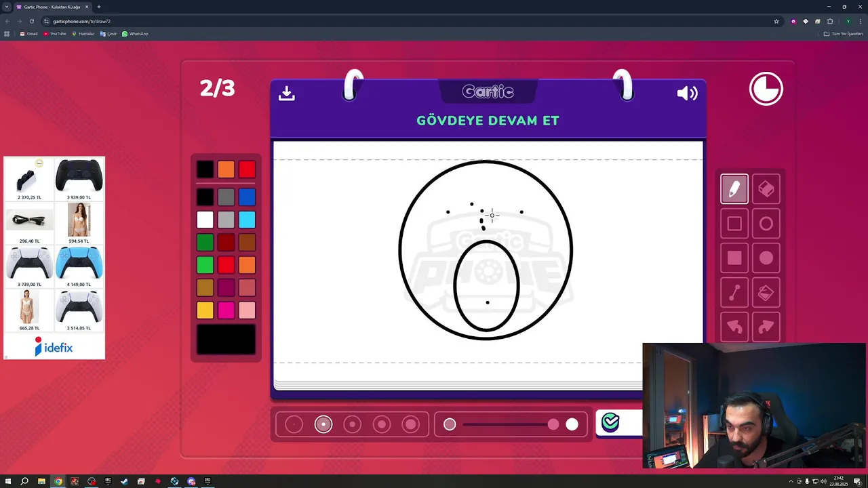Pick the bright green color swatch
The width and height of the screenshot is (868, 488).
[205, 264]
